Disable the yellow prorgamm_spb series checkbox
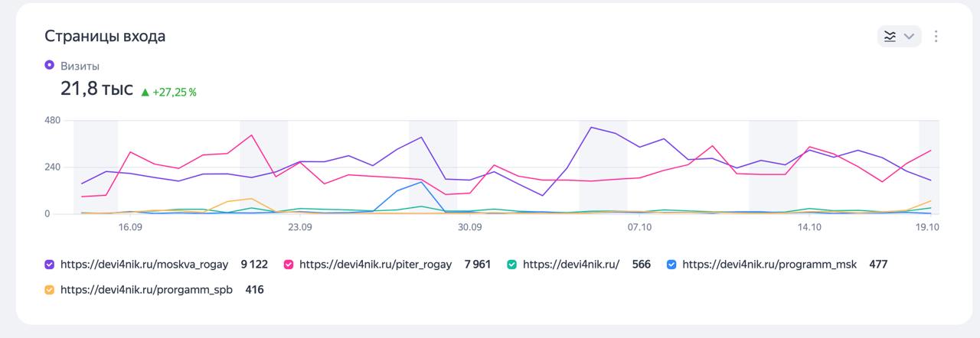Image resolution: width=980 pixels, height=338 pixels. pos(50,290)
